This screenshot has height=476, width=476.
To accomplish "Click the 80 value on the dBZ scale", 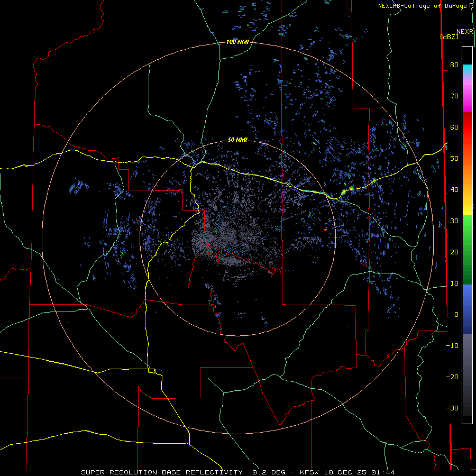I will (x=454, y=65).
